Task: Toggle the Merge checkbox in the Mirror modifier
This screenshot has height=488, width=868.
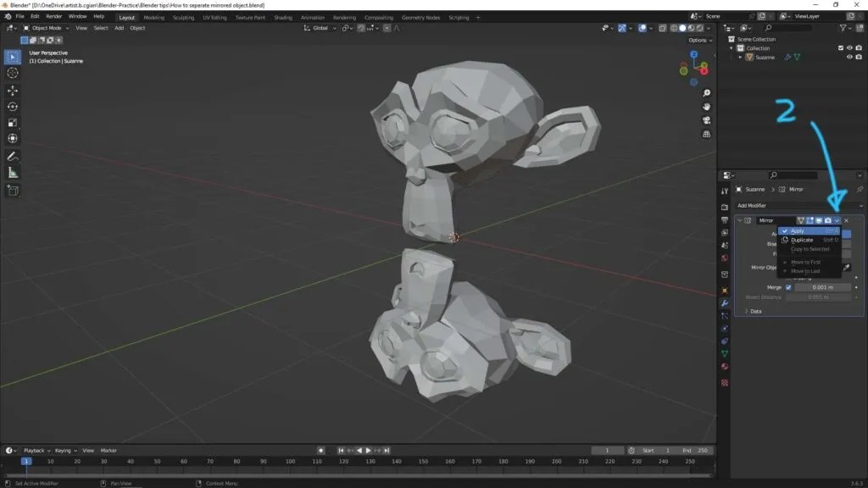Action: coord(788,286)
